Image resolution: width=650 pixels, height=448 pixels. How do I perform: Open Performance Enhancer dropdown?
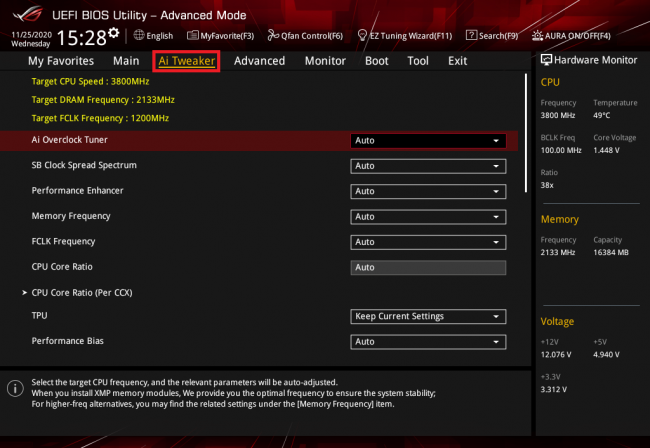[428, 191]
